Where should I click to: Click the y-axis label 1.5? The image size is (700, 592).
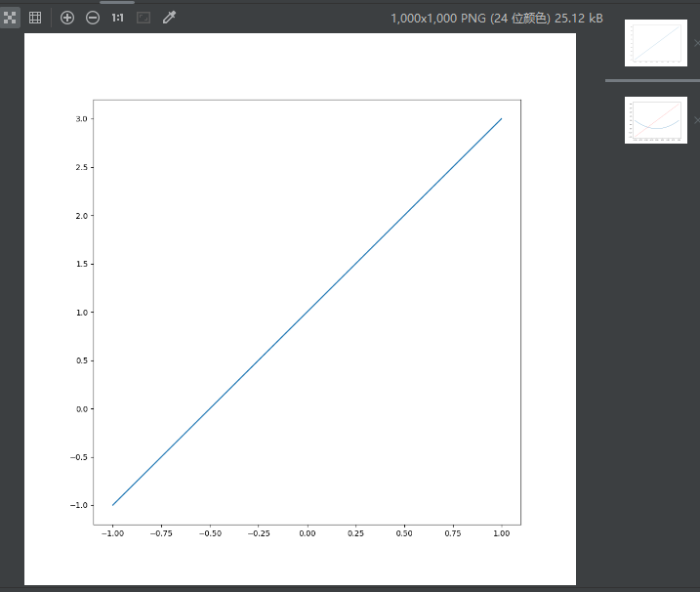point(82,264)
